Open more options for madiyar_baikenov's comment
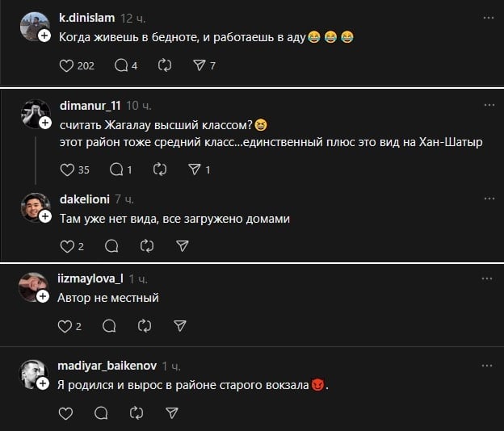Viewport: 504px width, 431px height. [x=487, y=365]
